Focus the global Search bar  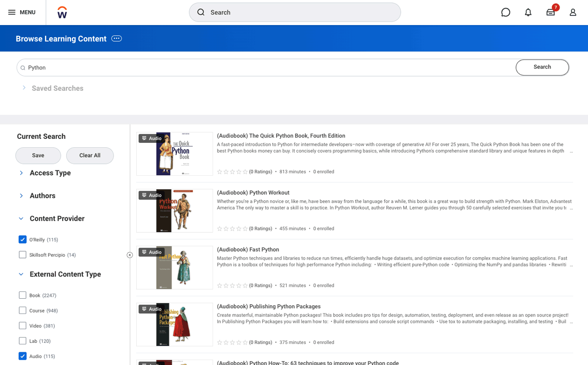[x=295, y=12]
